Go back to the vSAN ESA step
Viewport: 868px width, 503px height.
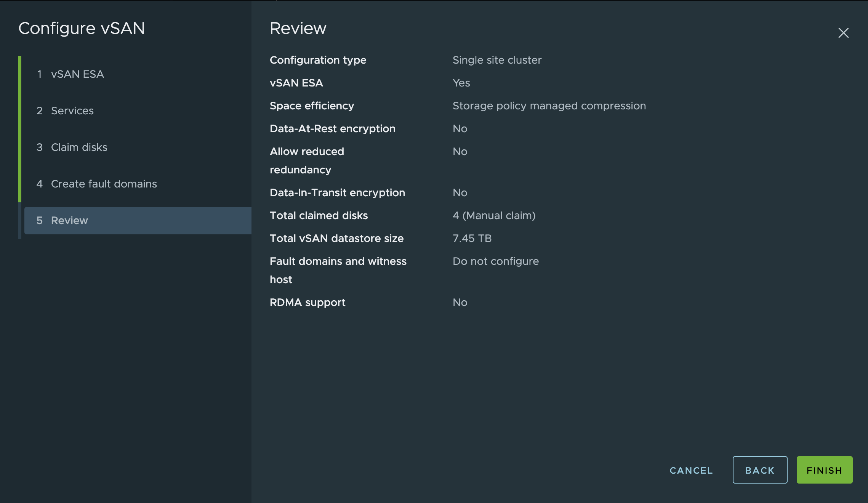pos(77,74)
